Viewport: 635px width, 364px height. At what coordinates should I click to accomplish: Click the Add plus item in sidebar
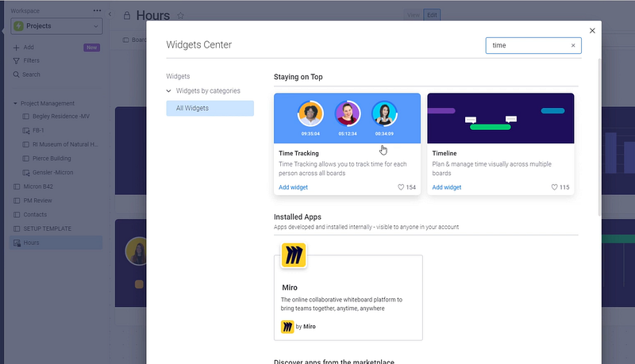click(x=24, y=48)
